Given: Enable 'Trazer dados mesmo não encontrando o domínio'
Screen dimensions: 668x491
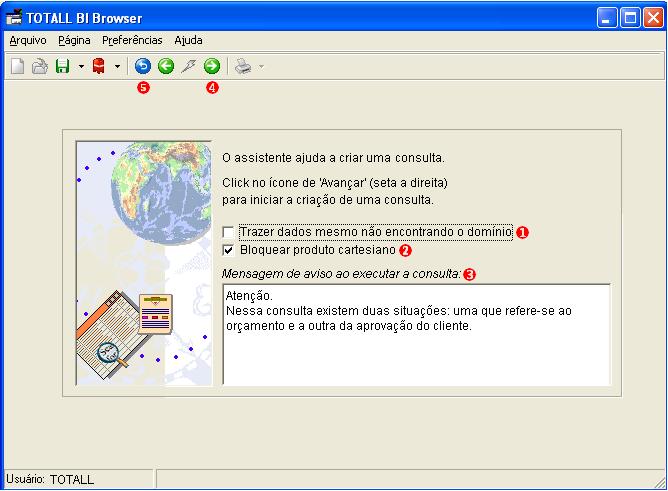Looking at the screenshot, I should point(228,233).
